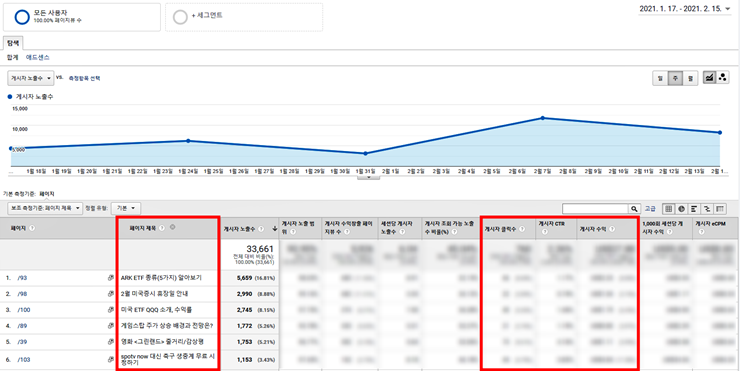Open page /100 in new window icon

pyautogui.click(x=111, y=310)
